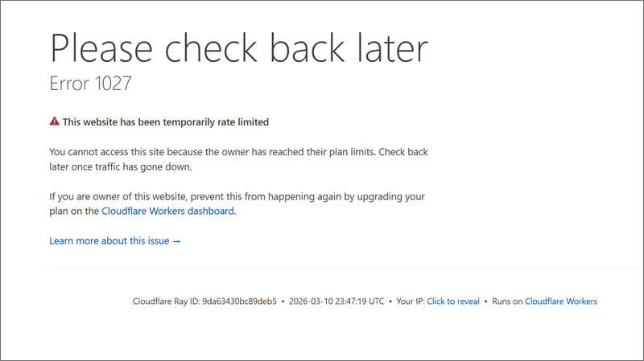
Task: Click the arrow after Learn more link
Action: 177,240
